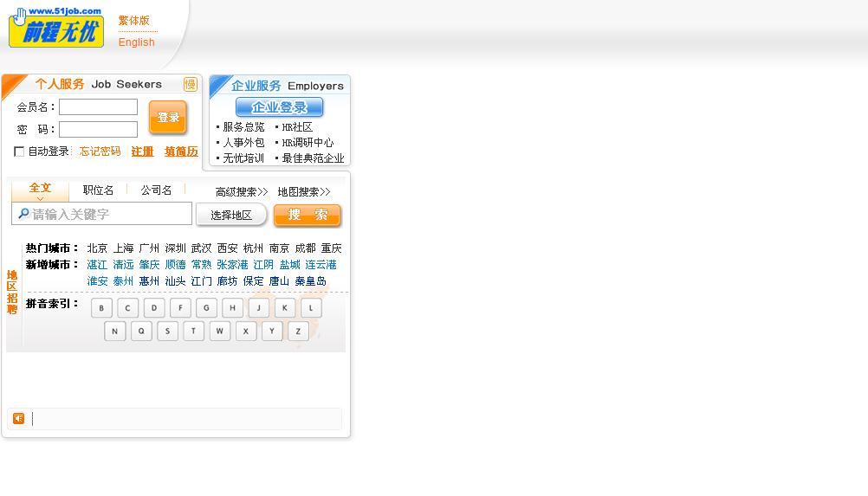Image resolution: width=868 pixels, height=496 pixels.
Task: Open 人事外包 link
Action: click(243, 143)
